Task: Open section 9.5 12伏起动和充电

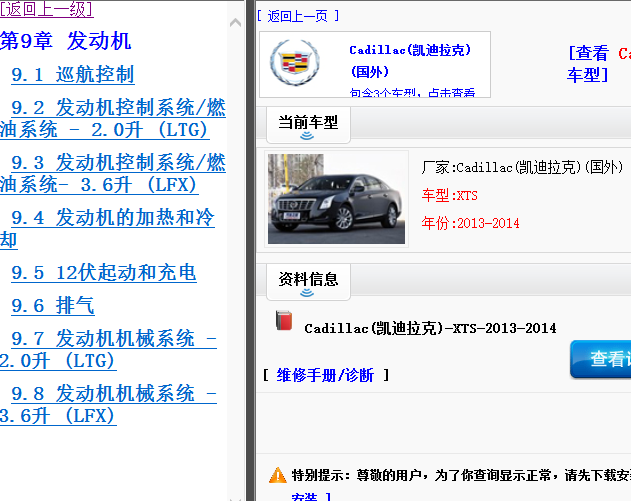Action: tap(104, 273)
